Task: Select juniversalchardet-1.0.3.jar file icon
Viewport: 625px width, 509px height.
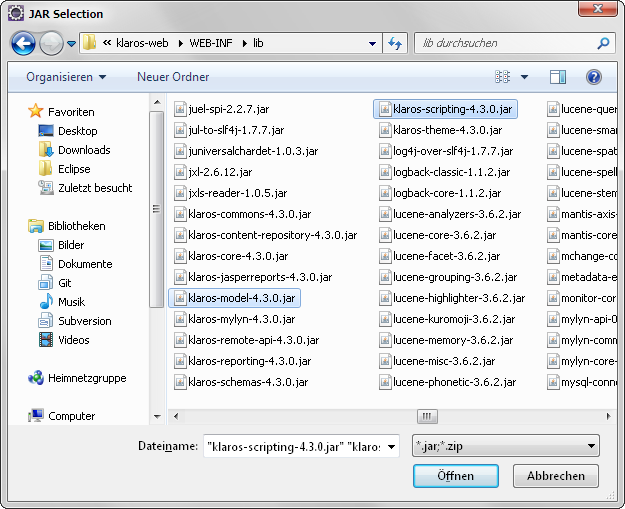Action: coord(180,151)
